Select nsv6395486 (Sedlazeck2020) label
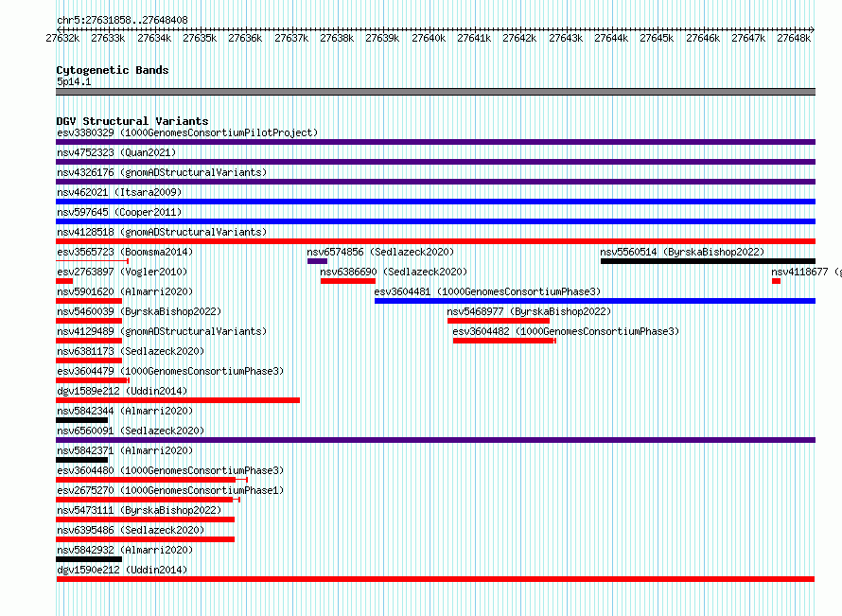The width and height of the screenshot is (842, 616). coord(131,530)
